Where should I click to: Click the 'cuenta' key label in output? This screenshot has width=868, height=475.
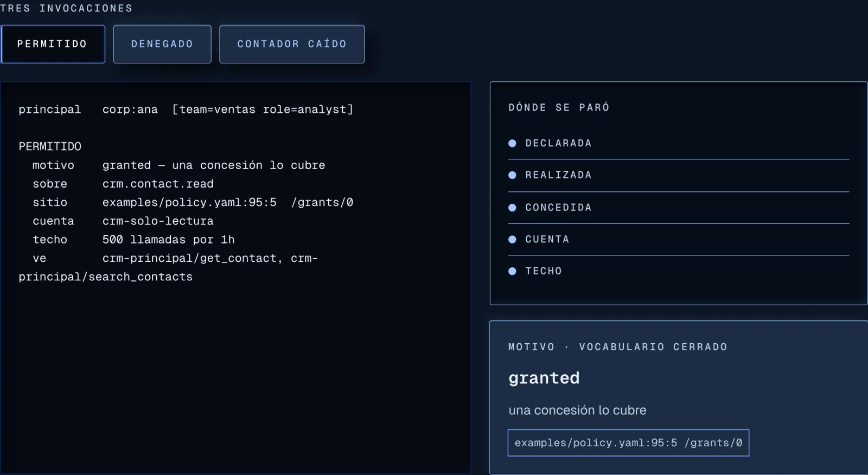point(53,221)
